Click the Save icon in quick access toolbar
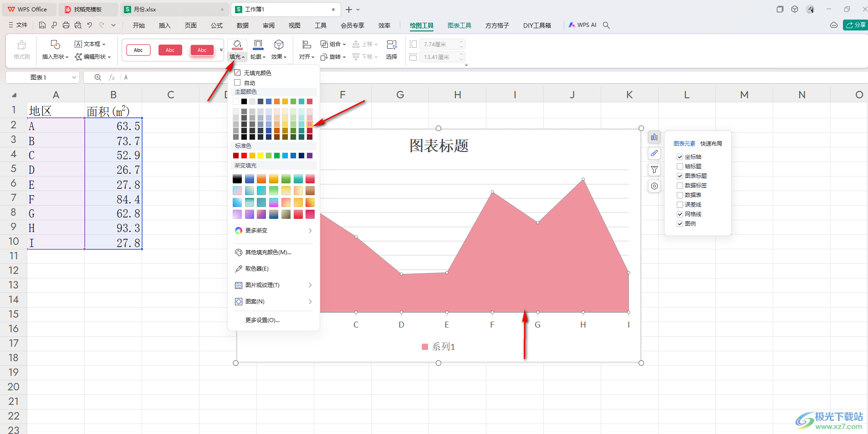Viewport: 868px width, 434px height. point(42,25)
